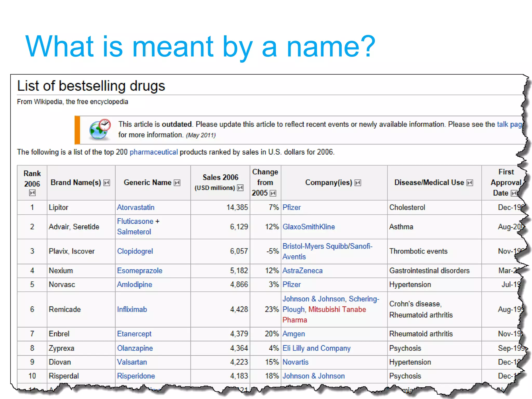This screenshot has height=399, width=532.
Task: Open the Infliximab link
Action: (132, 309)
